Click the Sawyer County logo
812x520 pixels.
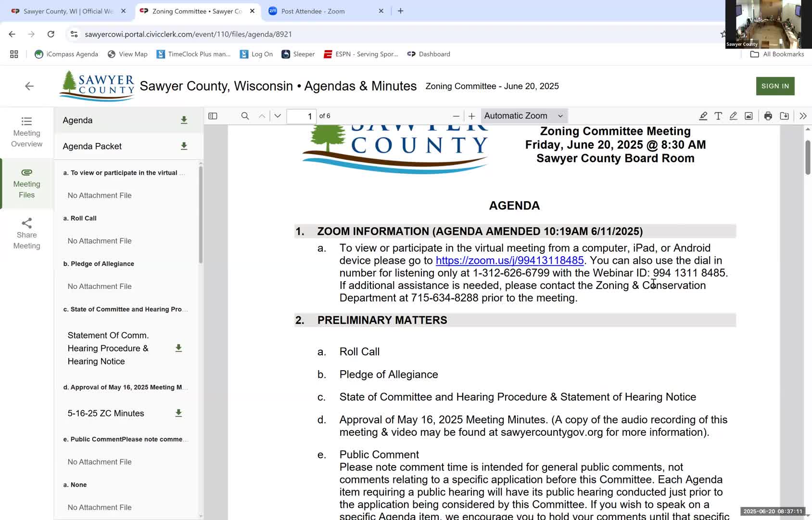click(x=97, y=86)
